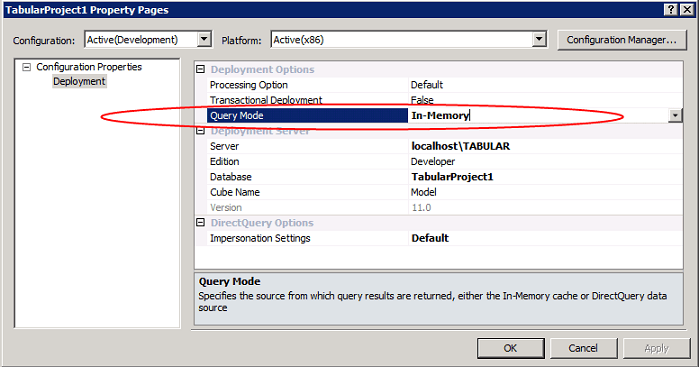Click the localhost\TABULAR server value

461,146
